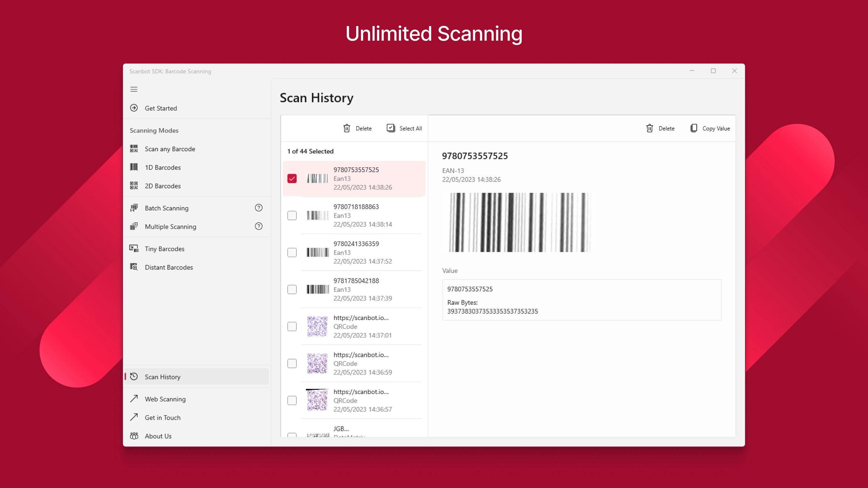Image resolution: width=868 pixels, height=488 pixels.
Task: Click the Copy Value clipboard icon
Action: [x=694, y=128]
